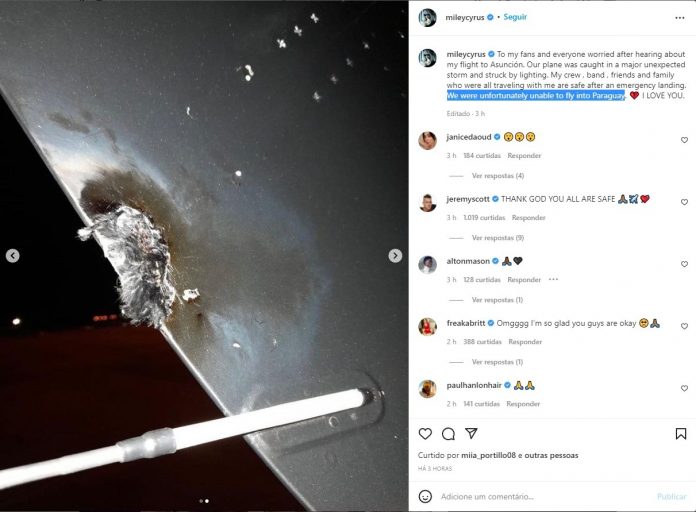The width and height of the screenshot is (696, 512).
Task: Focus the add comment input field
Action: [546, 496]
